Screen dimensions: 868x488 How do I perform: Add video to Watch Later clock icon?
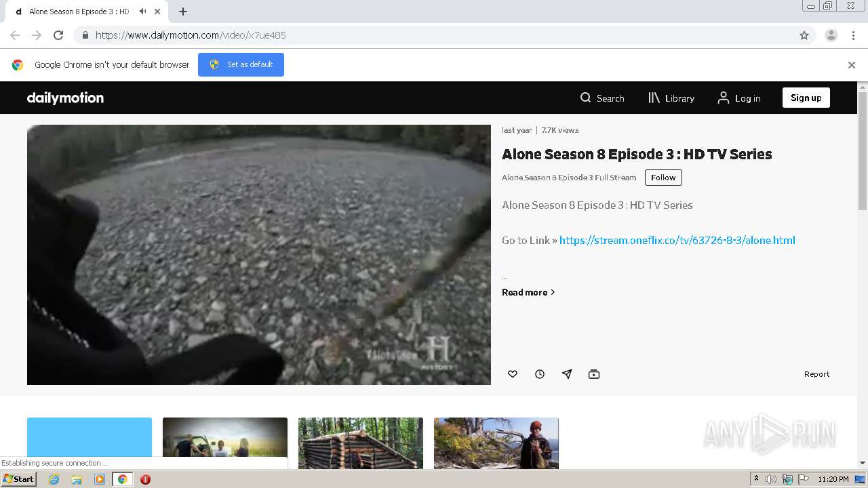tap(540, 374)
